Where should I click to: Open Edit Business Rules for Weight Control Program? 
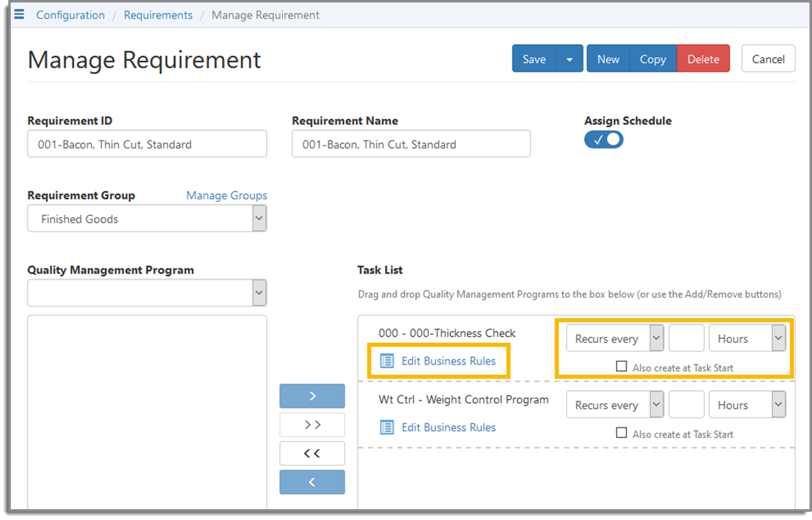click(x=448, y=428)
